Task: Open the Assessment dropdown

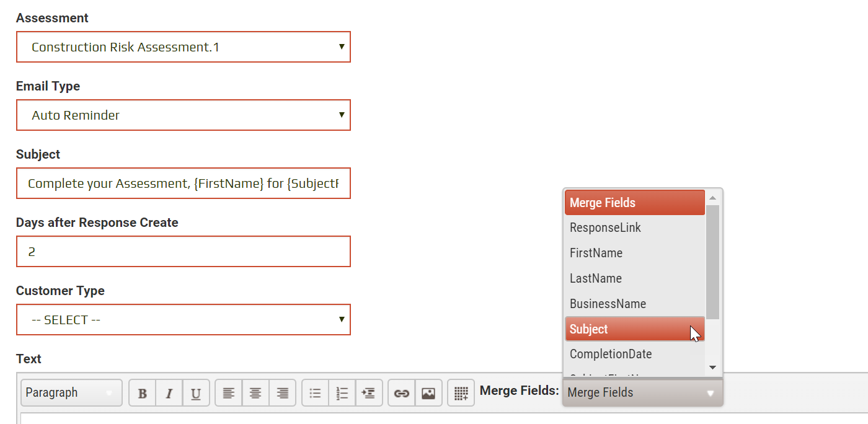Action: coord(184,47)
